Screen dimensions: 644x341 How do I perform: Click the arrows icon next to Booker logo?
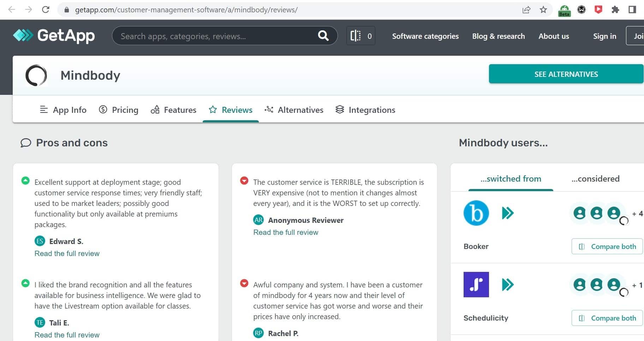click(x=508, y=213)
